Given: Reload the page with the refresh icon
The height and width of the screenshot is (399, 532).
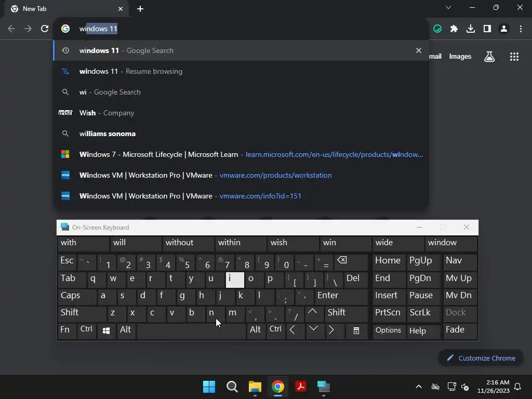Looking at the screenshot, I should [45, 29].
